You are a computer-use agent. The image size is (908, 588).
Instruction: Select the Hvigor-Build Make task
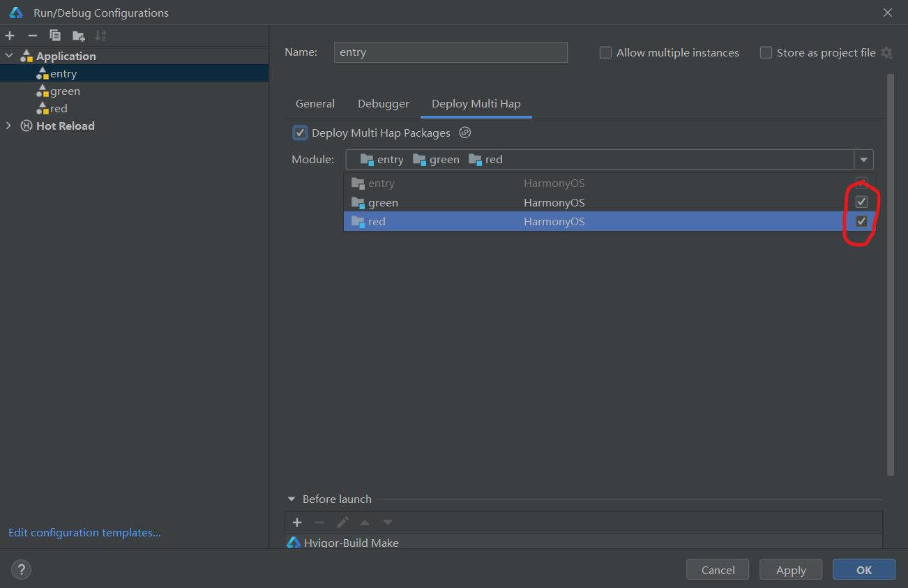pos(584,542)
